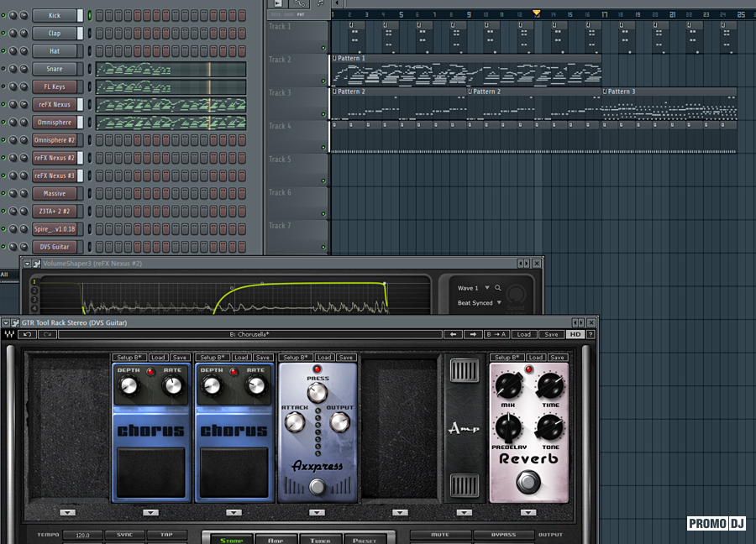Switch to the Stomp tab
The width and height of the screenshot is (756, 544).
(x=231, y=540)
